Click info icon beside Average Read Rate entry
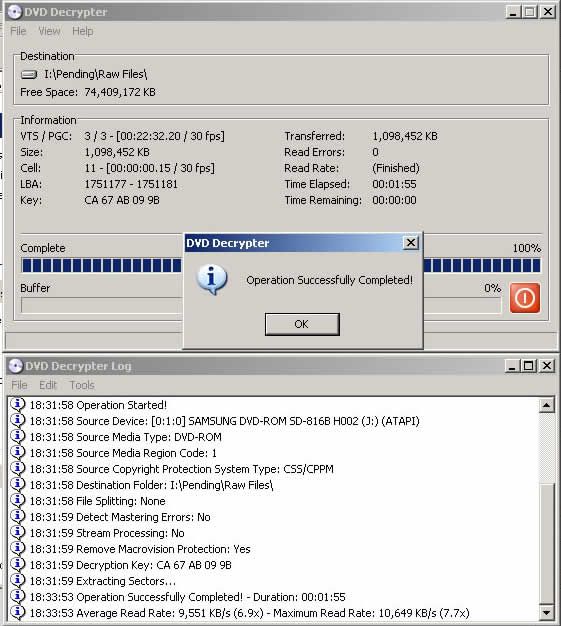This screenshot has height=626, width=561. [x=17, y=612]
